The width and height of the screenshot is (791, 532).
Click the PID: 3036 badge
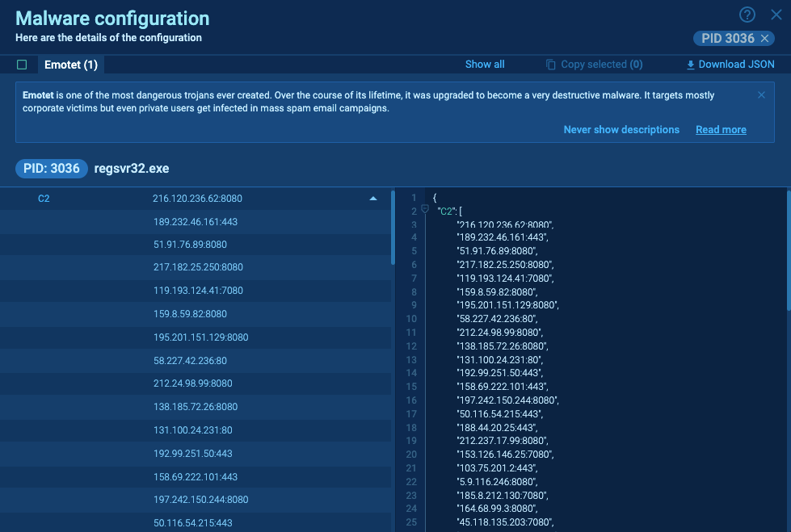click(x=52, y=168)
